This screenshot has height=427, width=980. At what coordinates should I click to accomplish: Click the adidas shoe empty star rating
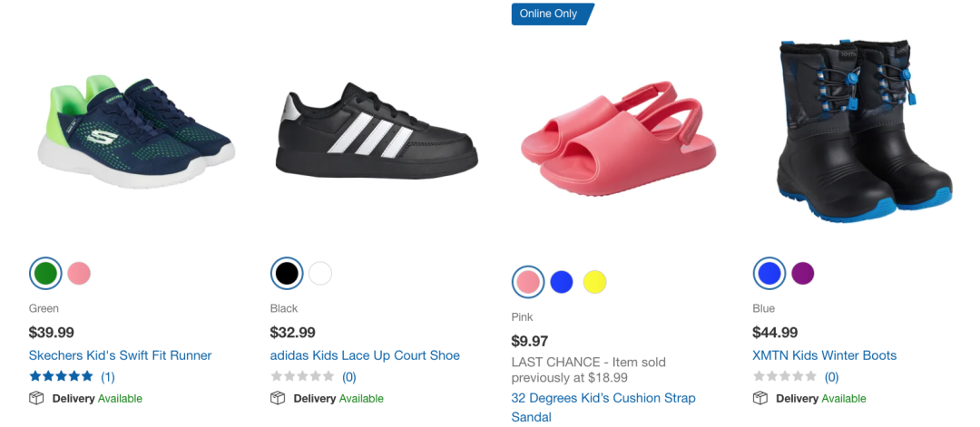point(302,376)
